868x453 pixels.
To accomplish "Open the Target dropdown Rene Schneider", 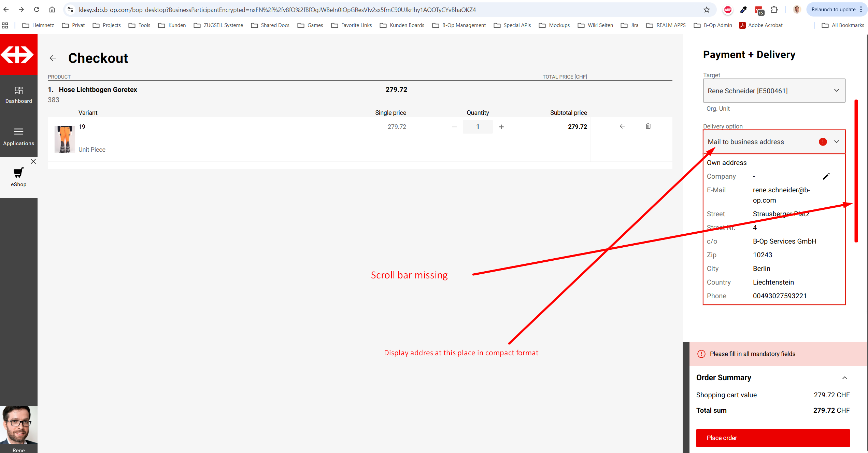I will pos(774,91).
